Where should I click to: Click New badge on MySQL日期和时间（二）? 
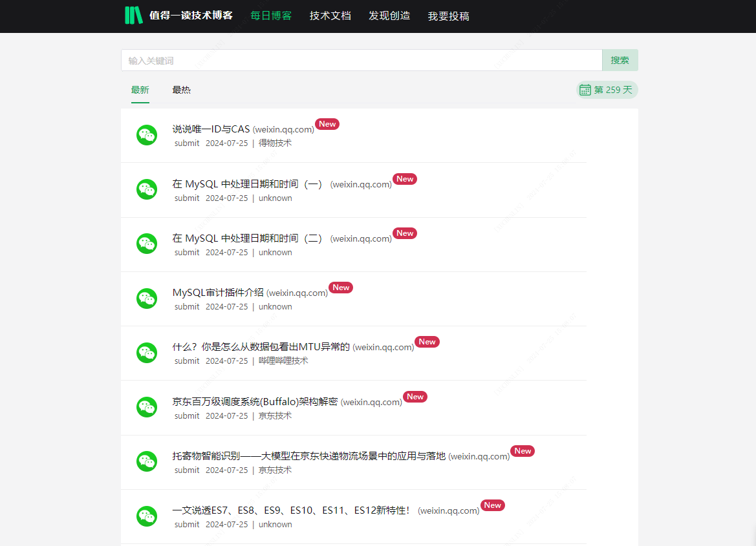(405, 233)
